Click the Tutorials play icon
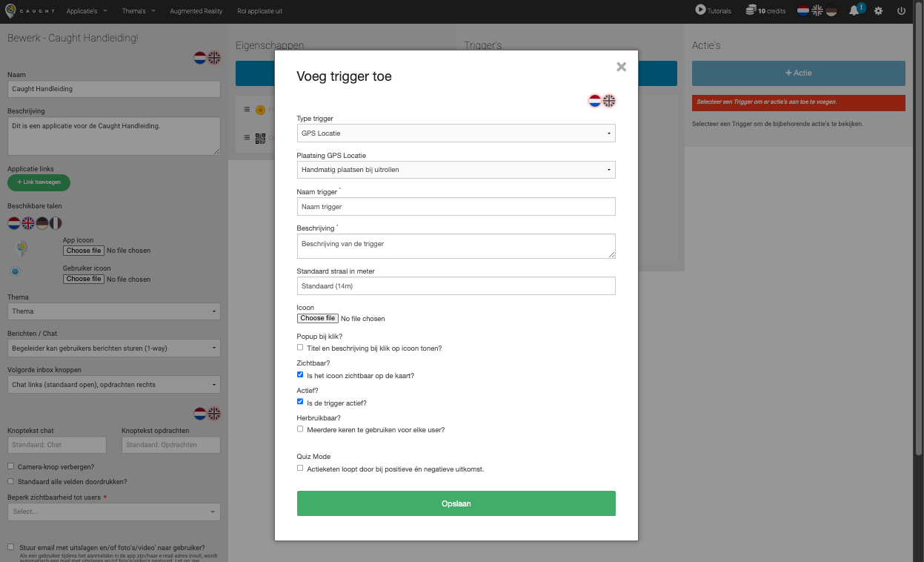 click(700, 10)
